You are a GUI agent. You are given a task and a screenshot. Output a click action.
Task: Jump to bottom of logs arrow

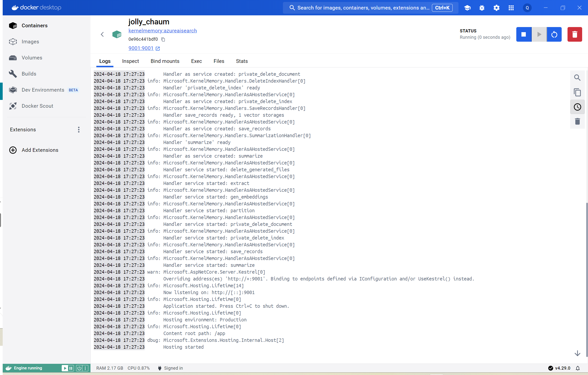click(577, 353)
